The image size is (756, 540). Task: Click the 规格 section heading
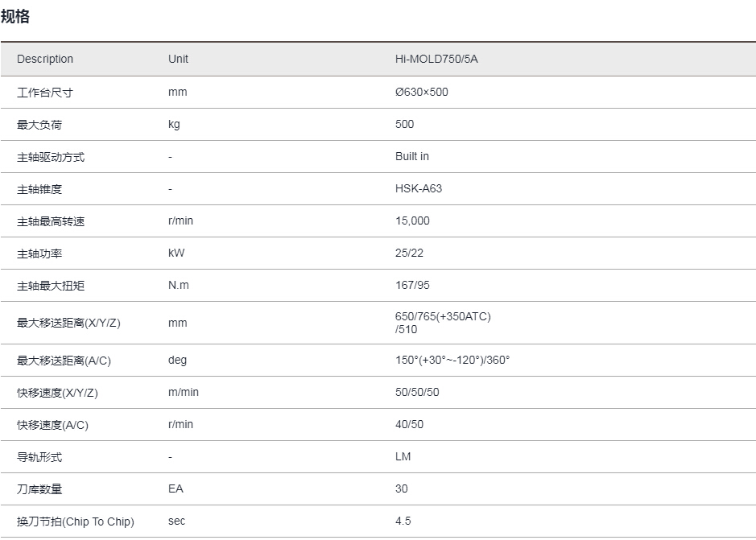[x=15, y=16]
